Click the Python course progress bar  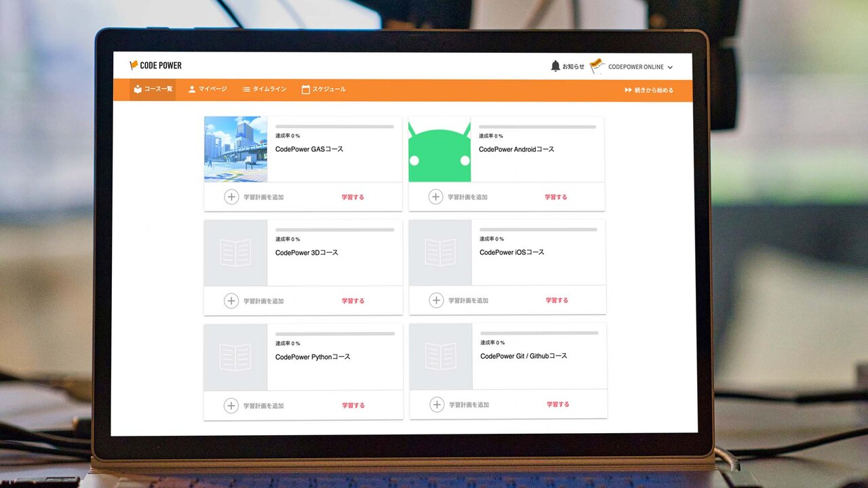click(x=335, y=333)
